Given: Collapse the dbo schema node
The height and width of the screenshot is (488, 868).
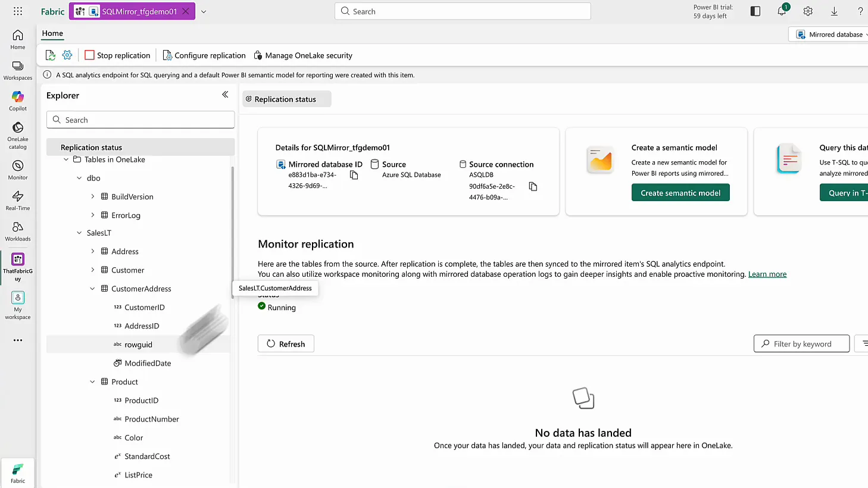Looking at the screenshot, I should click(x=79, y=178).
